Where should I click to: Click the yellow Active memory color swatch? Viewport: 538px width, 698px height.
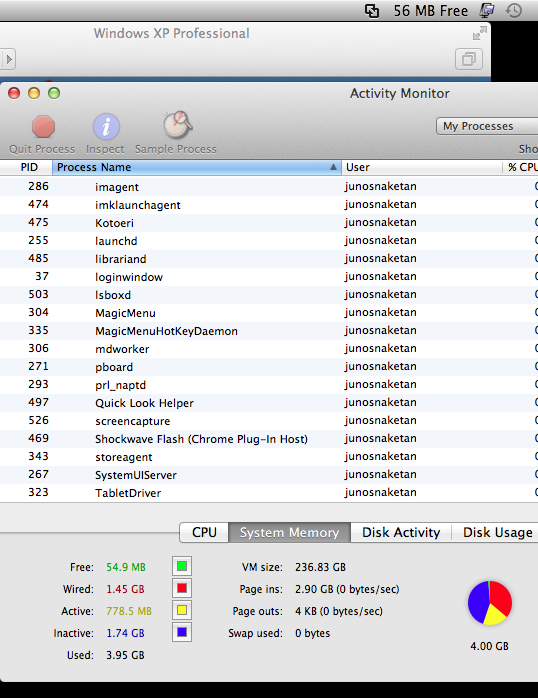pyautogui.click(x=182, y=610)
